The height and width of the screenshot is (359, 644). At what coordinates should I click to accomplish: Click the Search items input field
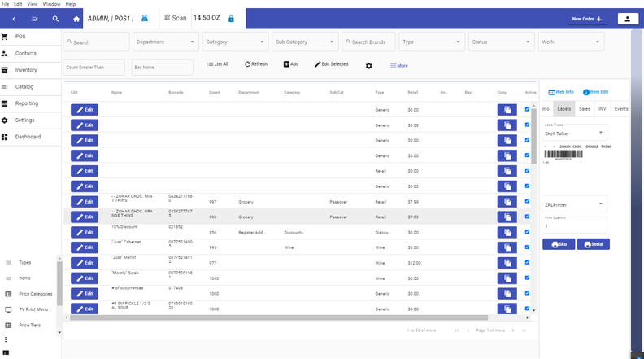coord(96,42)
